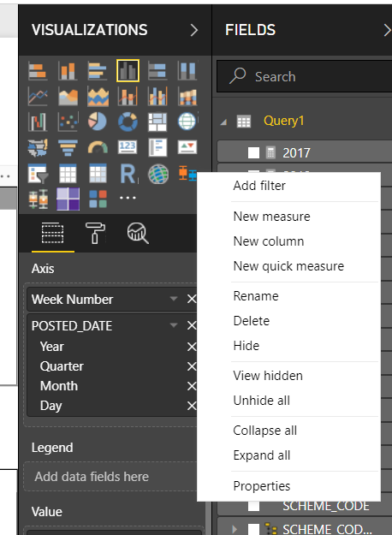Screen dimensions: 392x535
Task: Select the funnel chart visual
Action: (68, 147)
